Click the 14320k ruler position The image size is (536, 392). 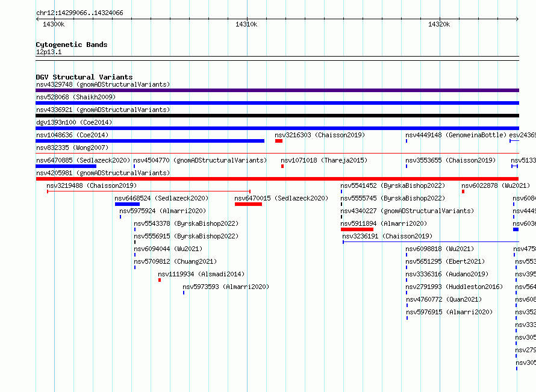click(x=439, y=24)
